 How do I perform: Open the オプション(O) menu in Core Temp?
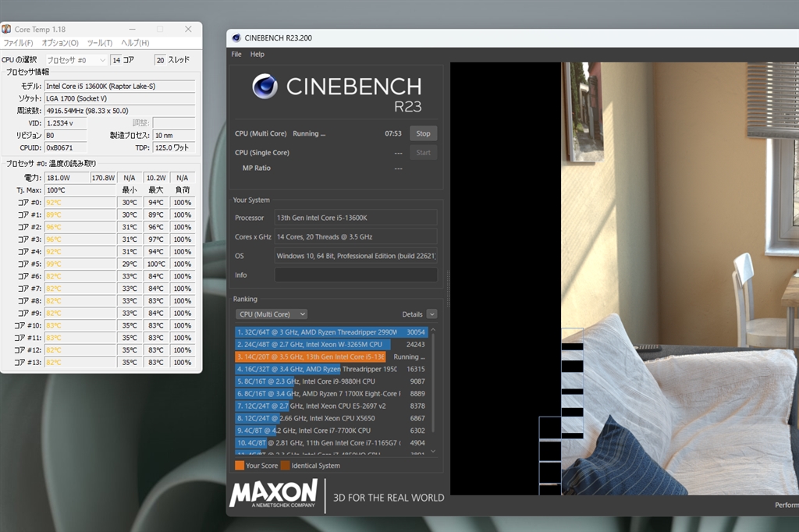[60, 43]
